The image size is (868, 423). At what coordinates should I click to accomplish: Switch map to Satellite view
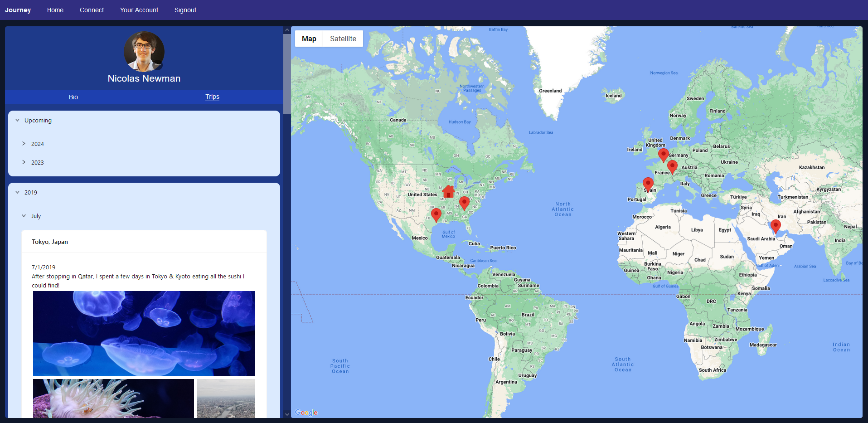tap(343, 39)
